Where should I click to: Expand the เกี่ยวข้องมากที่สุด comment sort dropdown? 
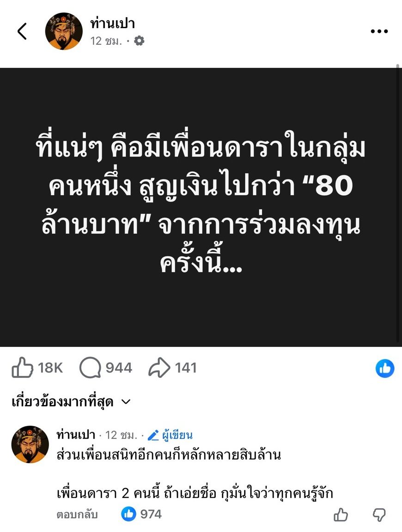pos(71,402)
